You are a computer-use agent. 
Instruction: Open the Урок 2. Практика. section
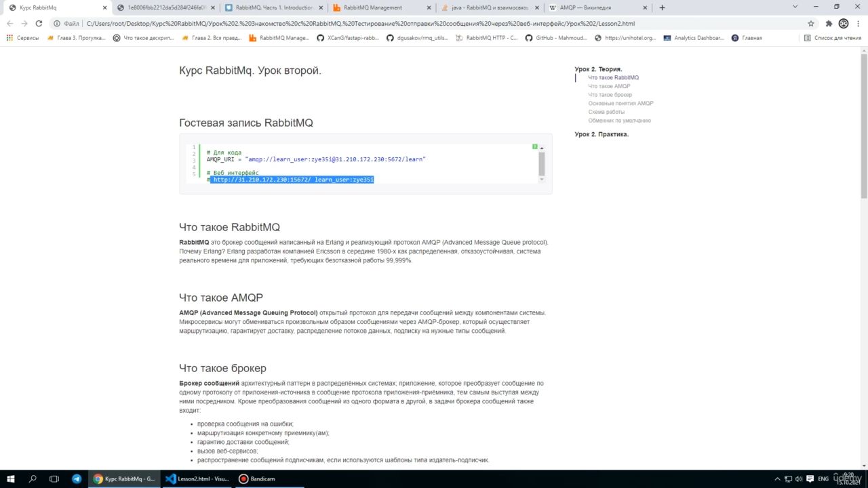601,134
